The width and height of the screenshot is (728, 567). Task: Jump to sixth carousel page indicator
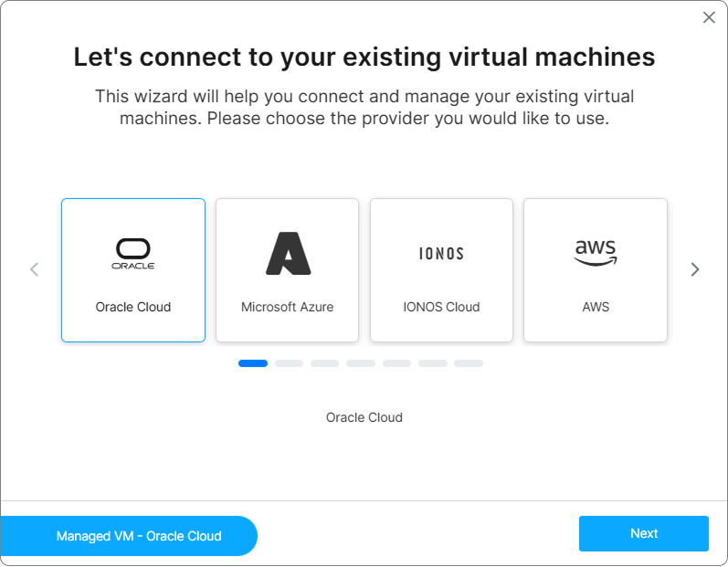point(433,363)
